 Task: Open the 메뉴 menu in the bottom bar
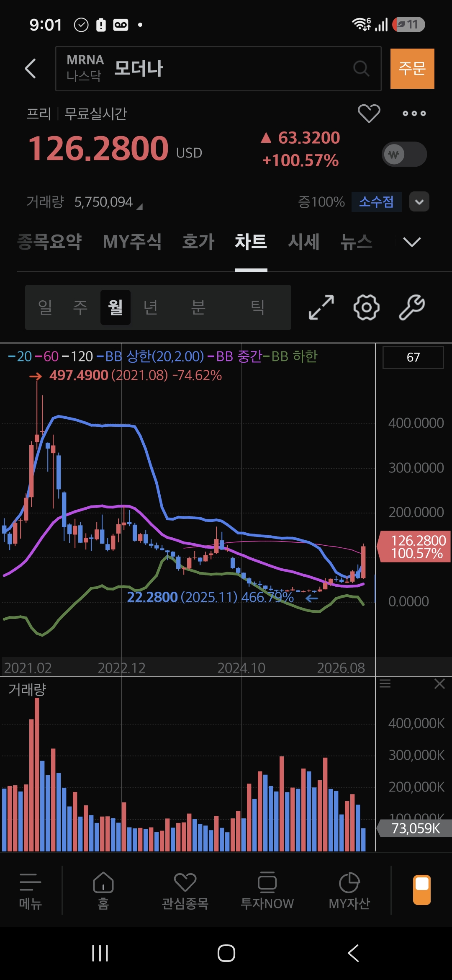(31, 890)
